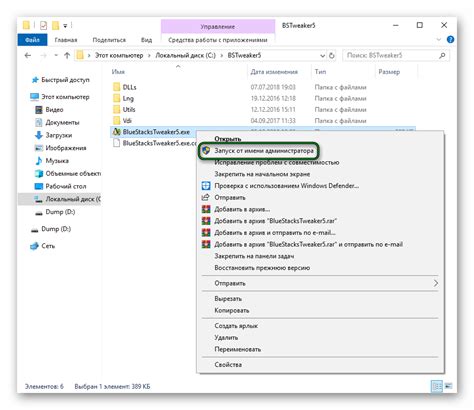
Task: Sort by Дата изменения column header
Action: (274, 72)
